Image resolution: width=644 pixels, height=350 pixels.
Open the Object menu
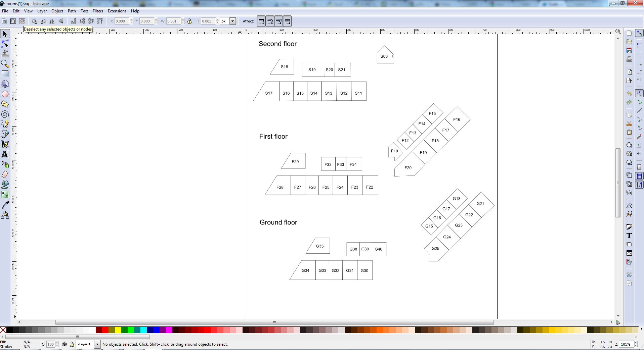click(x=57, y=11)
